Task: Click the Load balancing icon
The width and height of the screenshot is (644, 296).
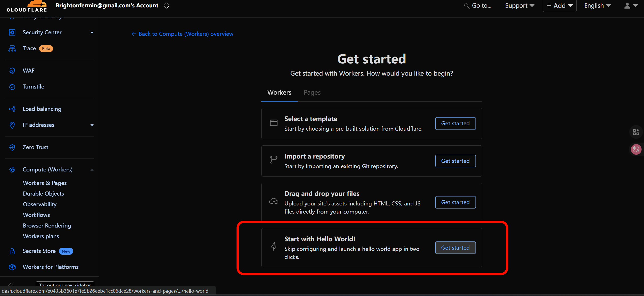Action: 12,109
